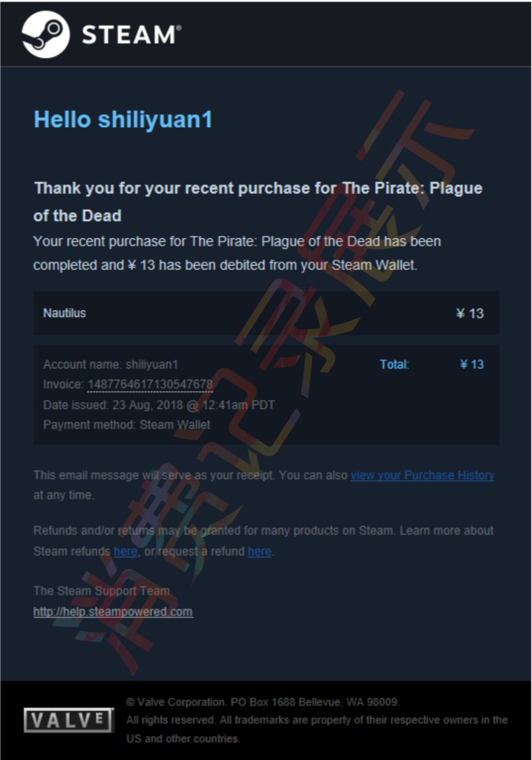This screenshot has height=760, width=532.
Task: Click the Account name shiliyuan1 line
Action: tap(111, 364)
